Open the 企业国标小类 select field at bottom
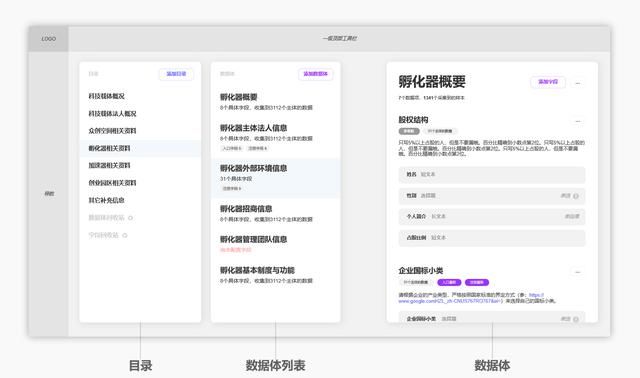This screenshot has width=640, height=378. (492, 318)
